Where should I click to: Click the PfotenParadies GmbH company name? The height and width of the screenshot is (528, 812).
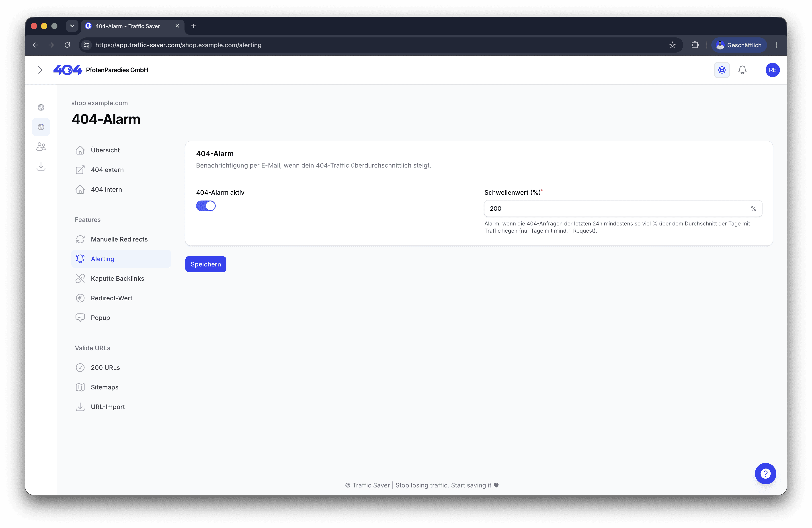coord(117,70)
